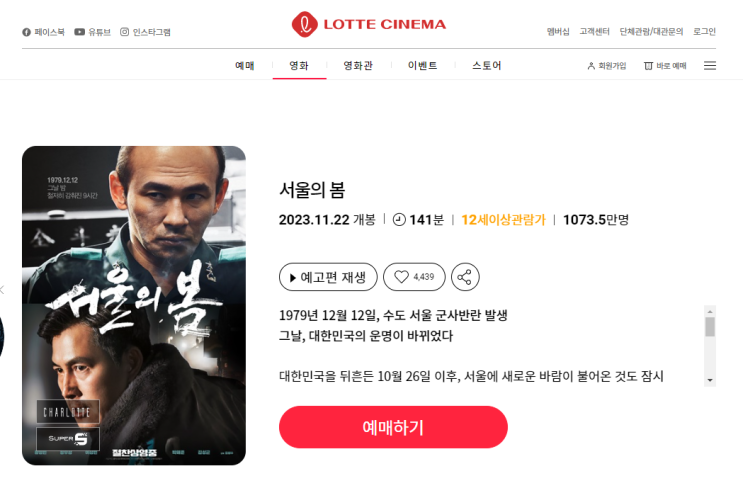743x488 pixels.
Task: Open the hamburger menu icon
Action: coord(710,66)
